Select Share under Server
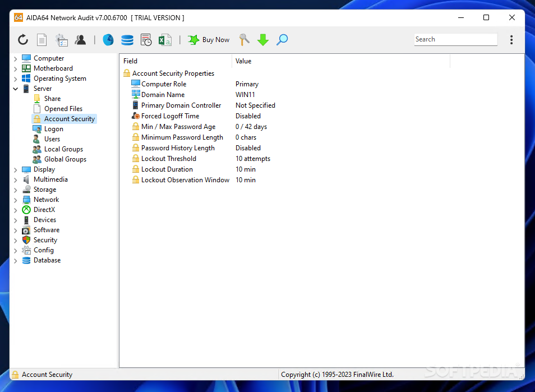This screenshot has height=392, width=535. point(52,99)
